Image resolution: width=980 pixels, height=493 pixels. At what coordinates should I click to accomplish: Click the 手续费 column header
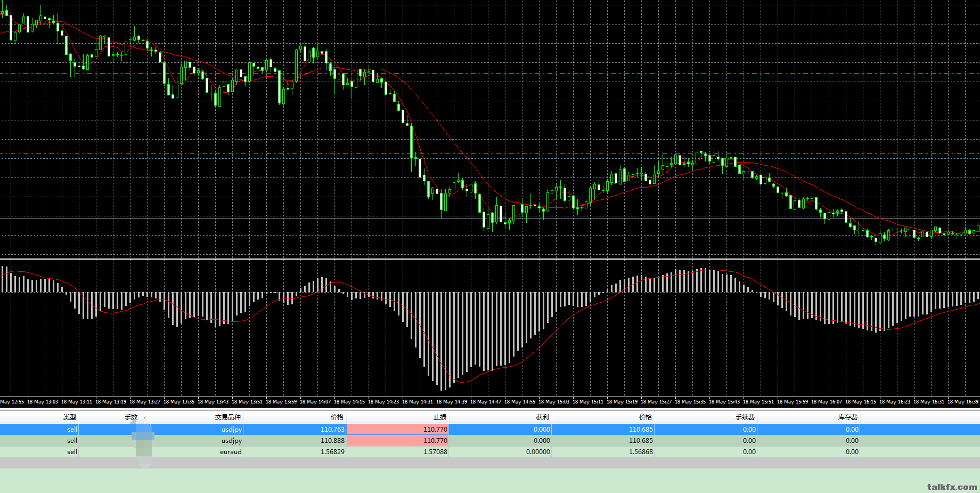[745, 417]
